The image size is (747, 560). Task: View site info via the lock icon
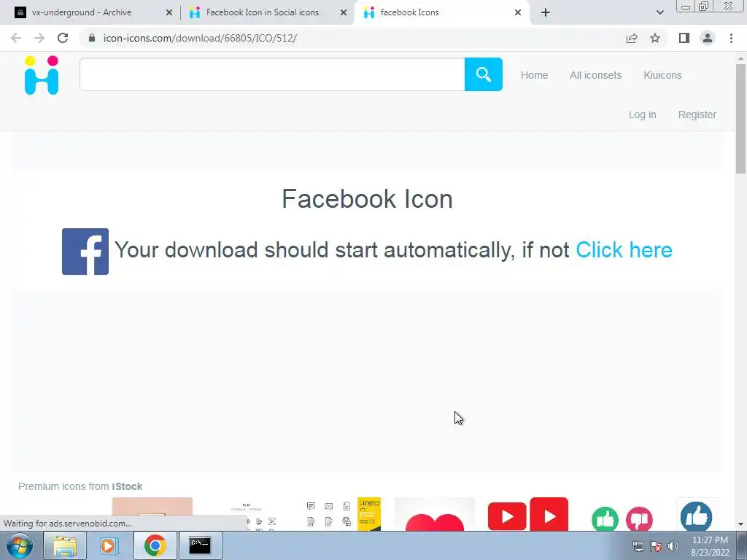pyautogui.click(x=92, y=38)
